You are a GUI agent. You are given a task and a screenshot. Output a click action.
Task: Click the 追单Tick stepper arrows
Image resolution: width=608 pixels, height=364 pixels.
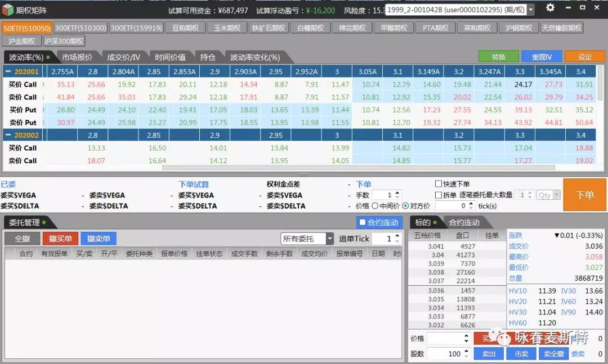pyautogui.click(x=397, y=239)
